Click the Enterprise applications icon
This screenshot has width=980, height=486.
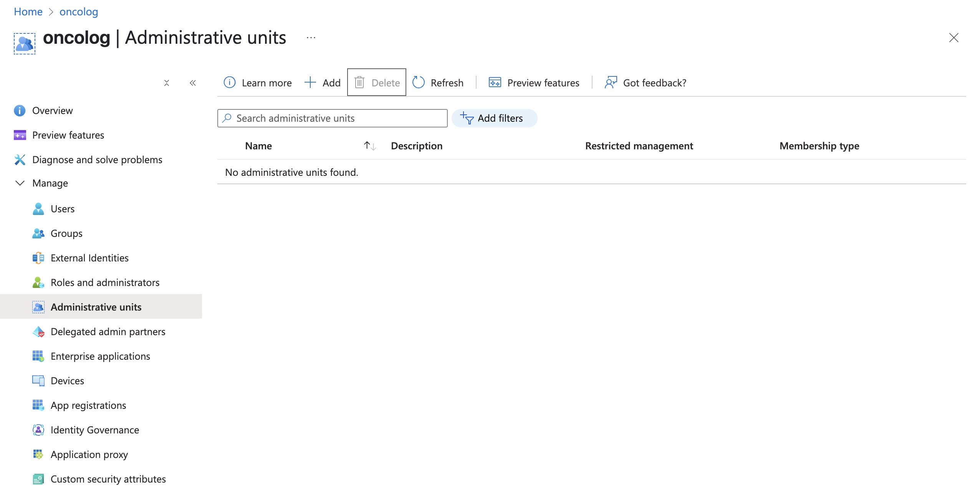38,356
